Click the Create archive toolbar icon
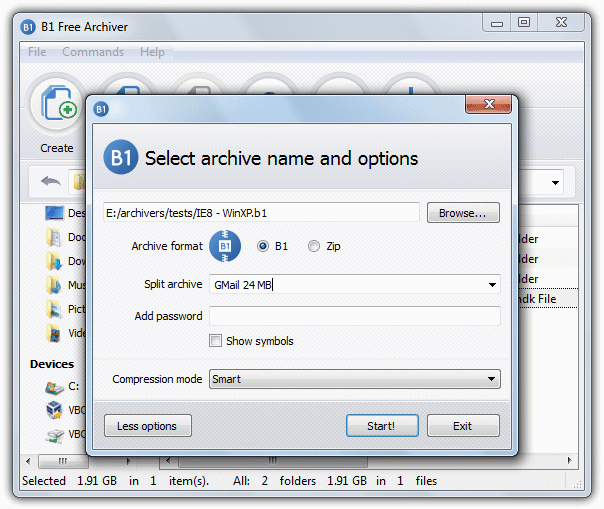 57,104
